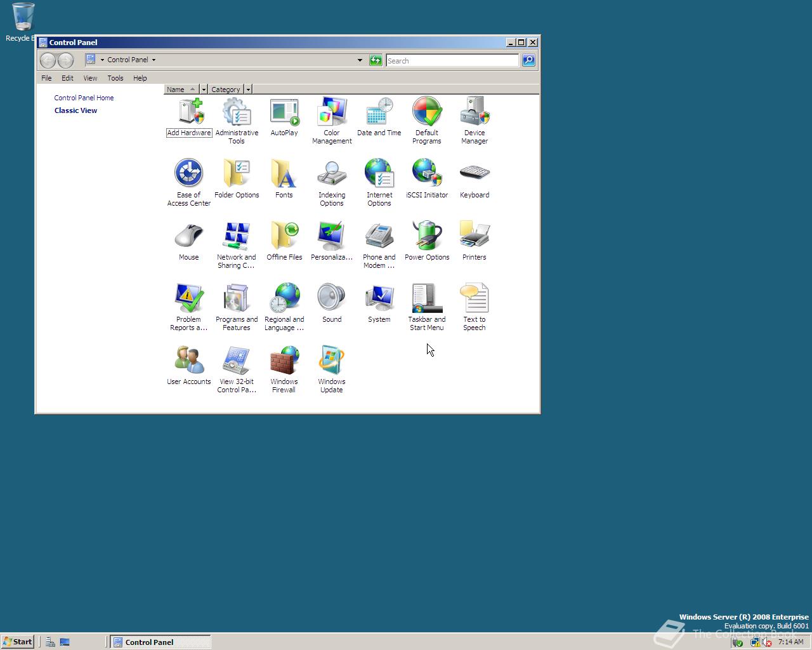
Task: Open View 32-bit Control Panel Items
Action: click(x=237, y=369)
